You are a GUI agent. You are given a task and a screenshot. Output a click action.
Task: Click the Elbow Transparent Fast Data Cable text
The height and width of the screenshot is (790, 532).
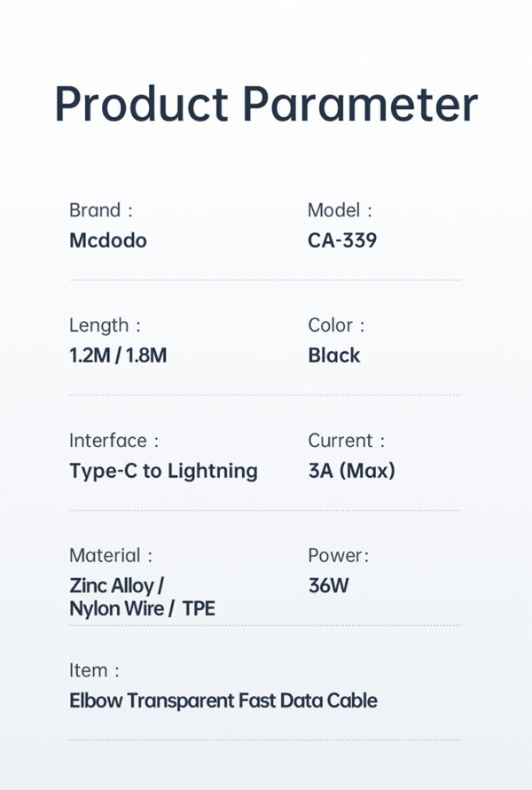[x=223, y=700]
